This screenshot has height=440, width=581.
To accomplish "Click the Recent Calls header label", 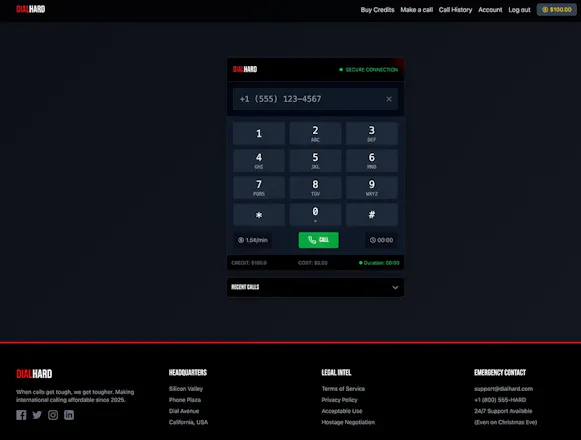I will (x=245, y=287).
